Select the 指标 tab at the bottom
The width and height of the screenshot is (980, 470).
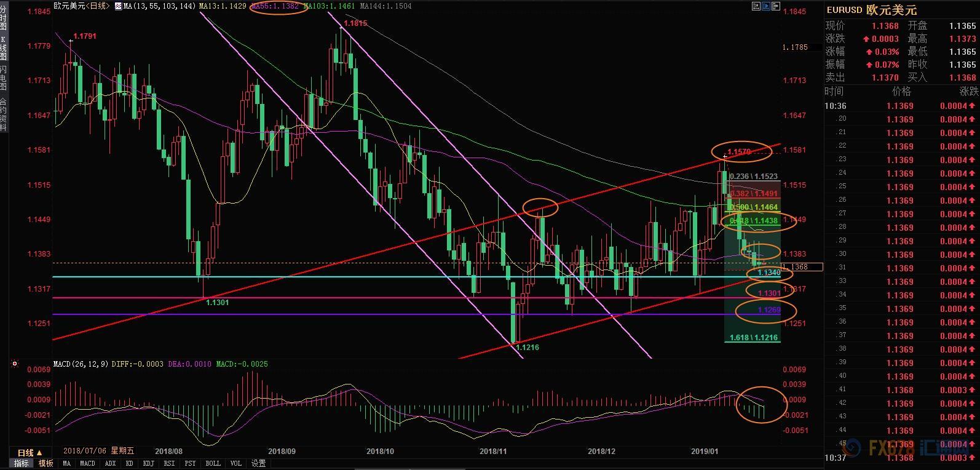pyautogui.click(x=21, y=463)
